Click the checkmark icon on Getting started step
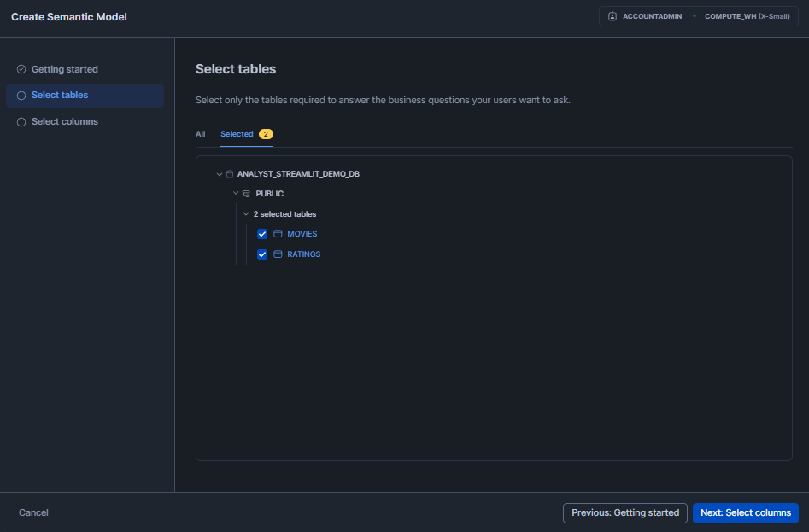The width and height of the screenshot is (809, 532). pos(21,69)
